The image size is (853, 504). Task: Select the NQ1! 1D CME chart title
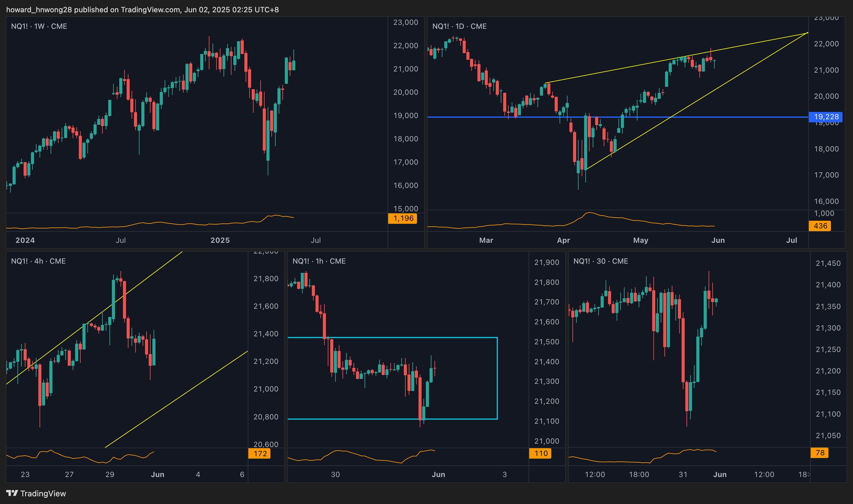coord(459,26)
